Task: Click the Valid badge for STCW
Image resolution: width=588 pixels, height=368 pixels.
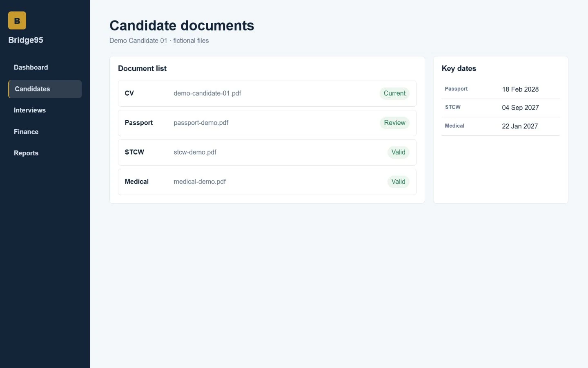Action: tap(398, 152)
